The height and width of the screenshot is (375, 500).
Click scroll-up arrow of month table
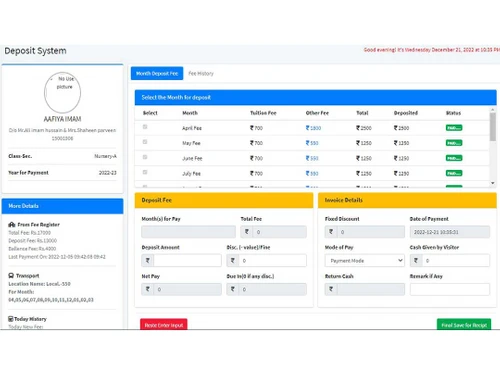click(x=493, y=110)
